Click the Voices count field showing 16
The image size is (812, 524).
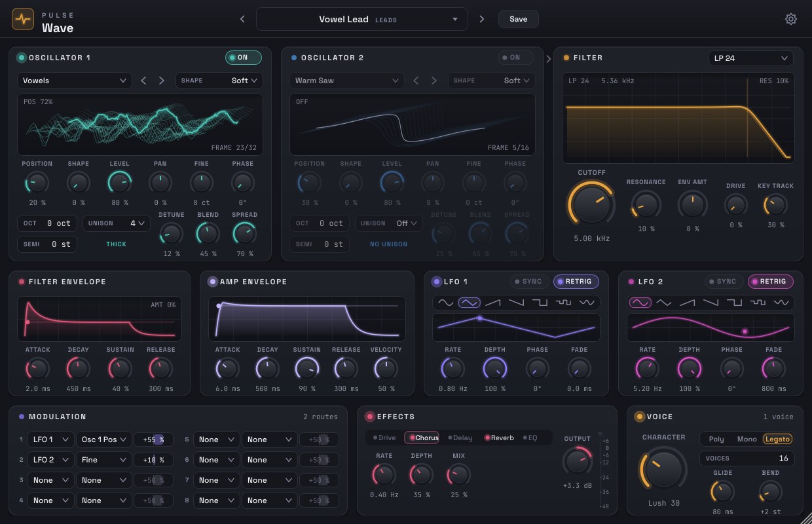coord(747,458)
